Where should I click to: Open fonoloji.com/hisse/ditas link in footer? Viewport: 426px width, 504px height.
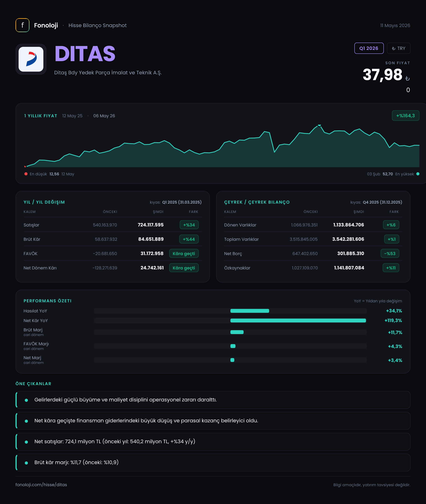coord(41,485)
